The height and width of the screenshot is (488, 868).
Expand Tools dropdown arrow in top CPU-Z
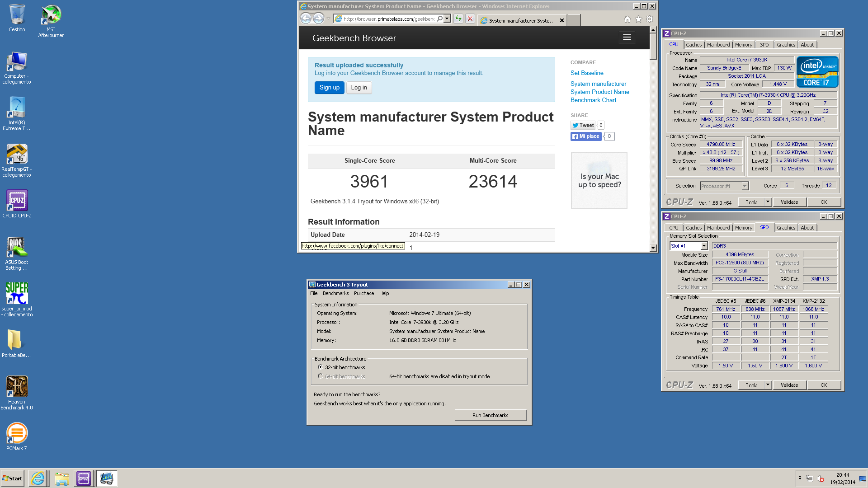[768, 202]
